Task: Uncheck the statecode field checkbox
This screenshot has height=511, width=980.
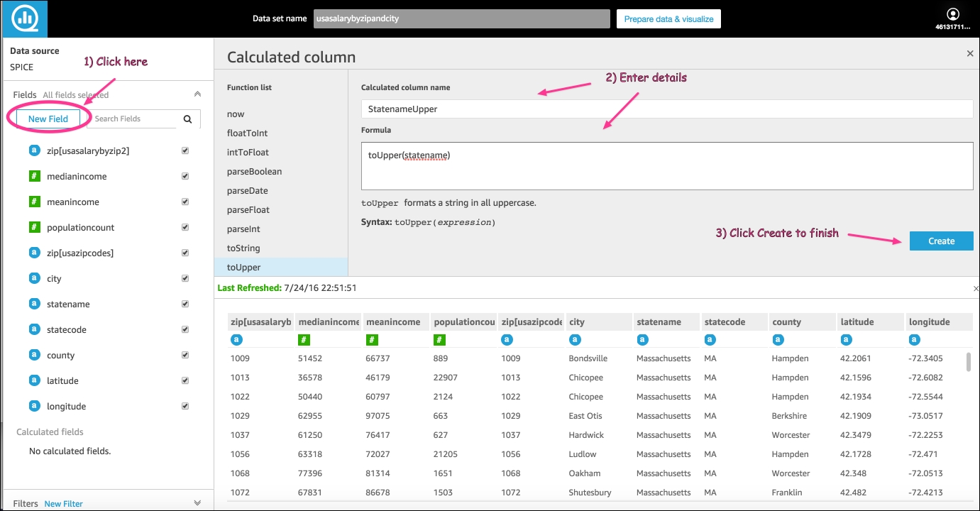Action: click(x=185, y=329)
